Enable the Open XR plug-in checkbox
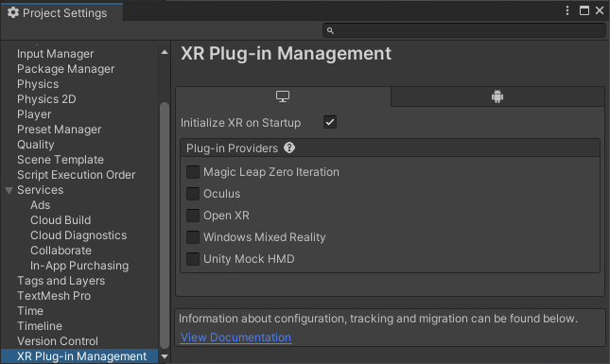This screenshot has height=364, width=610. [x=193, y=216]
